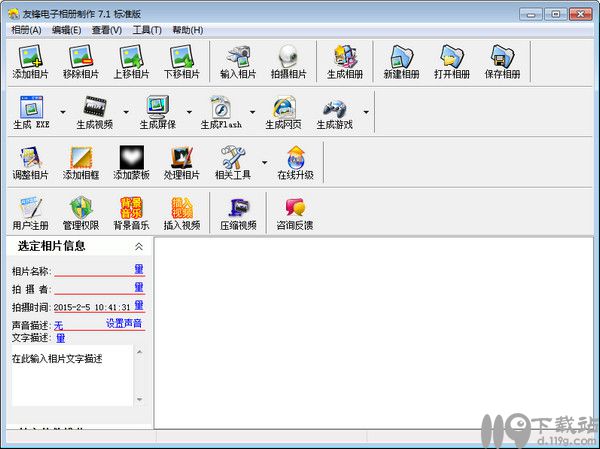Click the 生成屏保 (generate screensaver) icon
The image size is (600, 449).
pyautogui.click(x=158, y=107)
